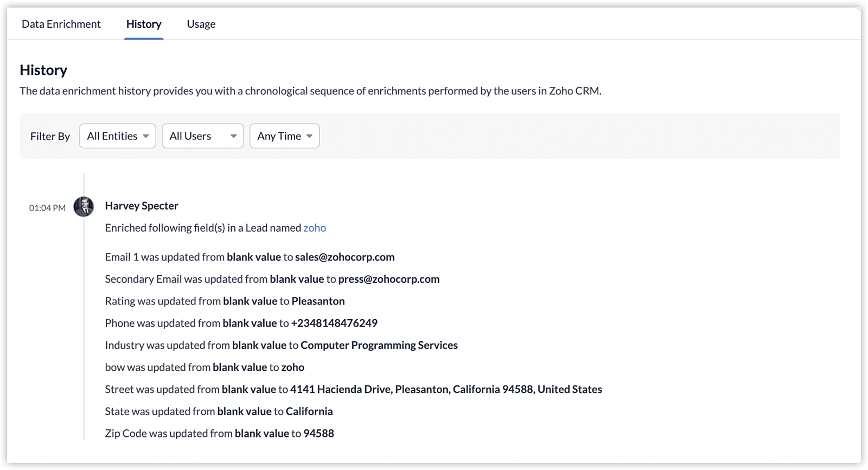This screenshot has width=868, height=470.
Task: Switch to the Data Enrichment tab
Action: click(x=61, y=24)
